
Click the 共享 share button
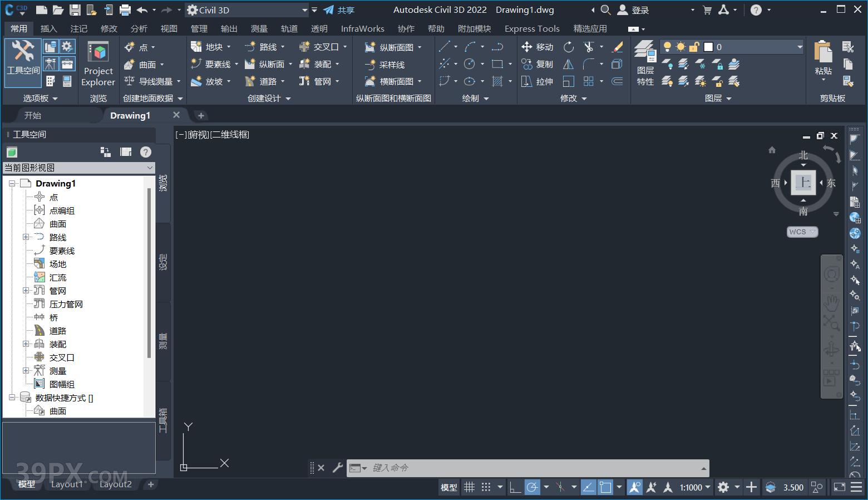(339, 10)
